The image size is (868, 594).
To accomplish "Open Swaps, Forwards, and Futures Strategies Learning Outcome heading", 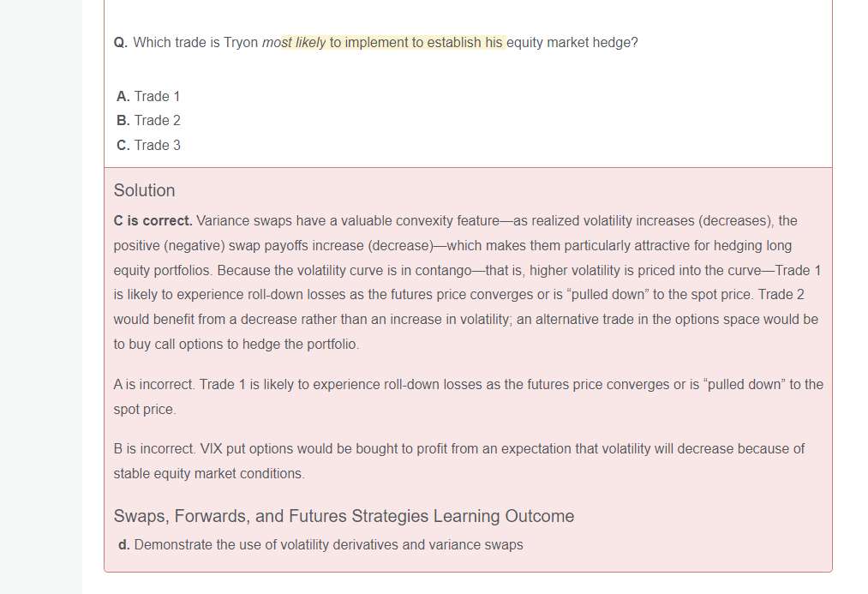I will (x=344, y=516).
